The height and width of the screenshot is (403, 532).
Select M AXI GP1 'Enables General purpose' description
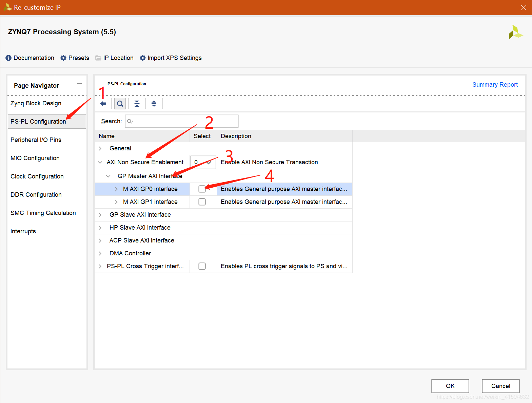click(284, 202)
